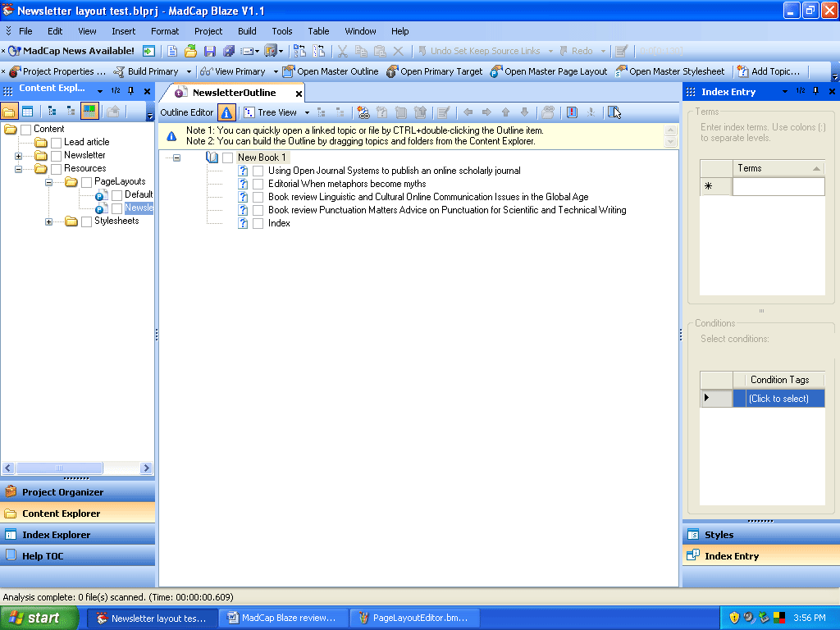Check box for Editorial When metaphors become myths
The image size is (840, 630).
point(258,185)
